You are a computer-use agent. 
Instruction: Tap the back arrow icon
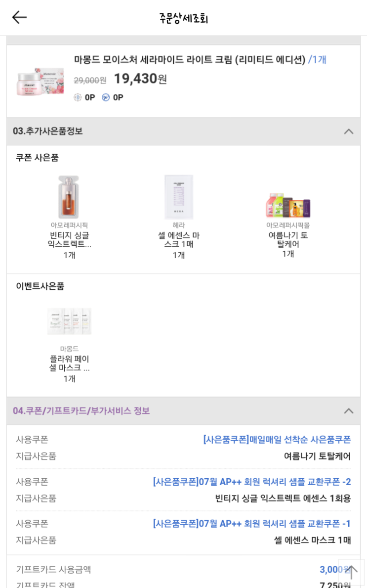point(19,17)
